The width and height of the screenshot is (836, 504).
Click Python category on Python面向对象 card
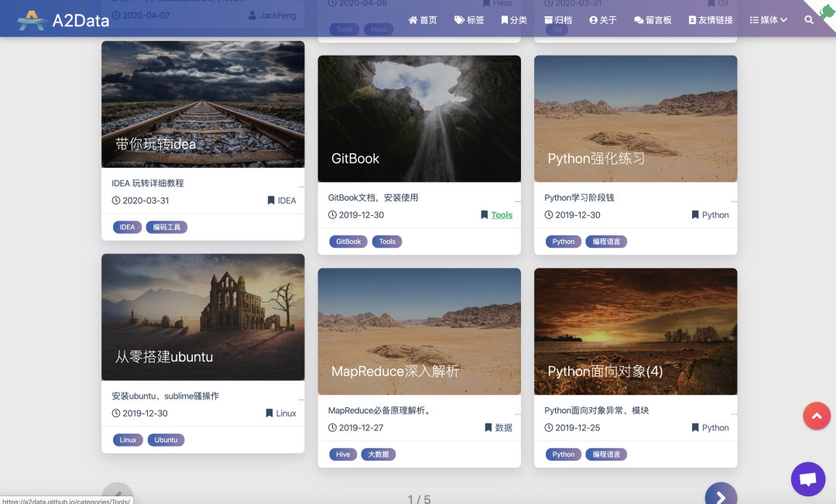click(710, 427)
